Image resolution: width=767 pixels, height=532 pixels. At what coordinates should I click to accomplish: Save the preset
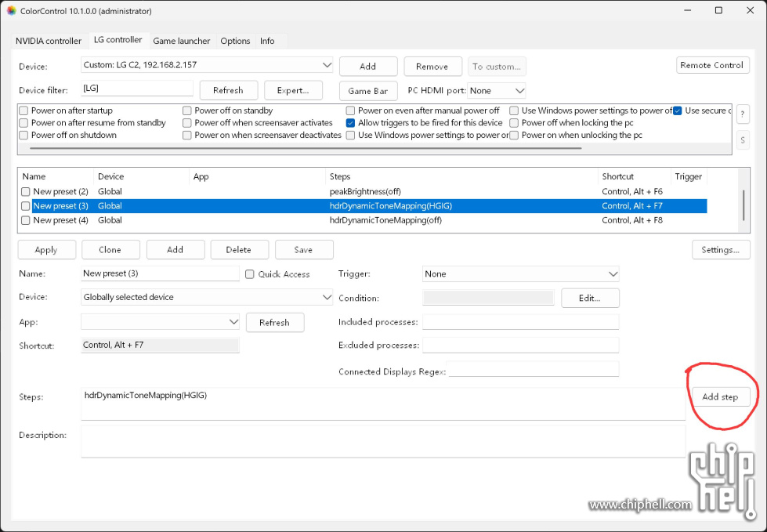pyautogui.click(x=304, y=250)
